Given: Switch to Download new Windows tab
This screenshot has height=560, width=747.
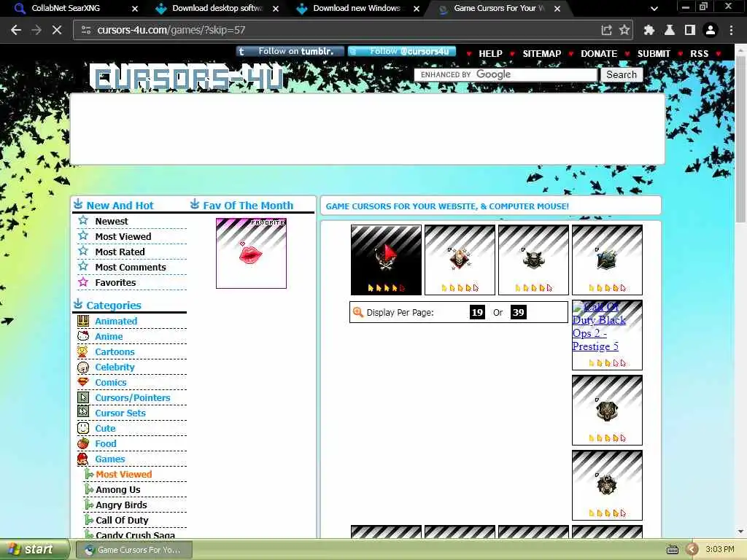Looking at the screenshot, I should tap(356, 8).
